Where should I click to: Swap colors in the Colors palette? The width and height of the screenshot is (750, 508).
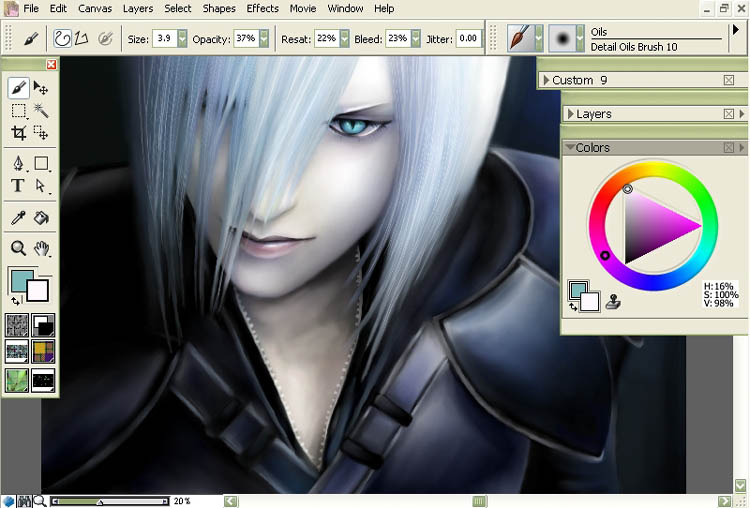click(573, 307)
